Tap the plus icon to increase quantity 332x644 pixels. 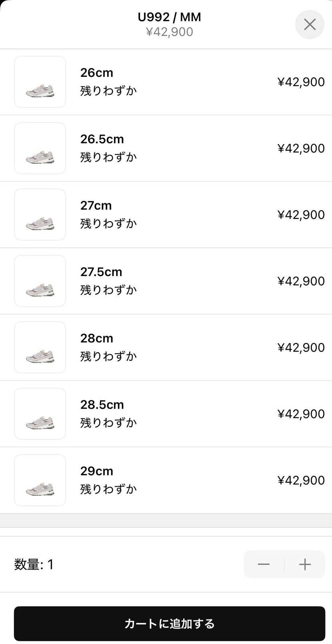pyautogui.click(x=305, y=564)
